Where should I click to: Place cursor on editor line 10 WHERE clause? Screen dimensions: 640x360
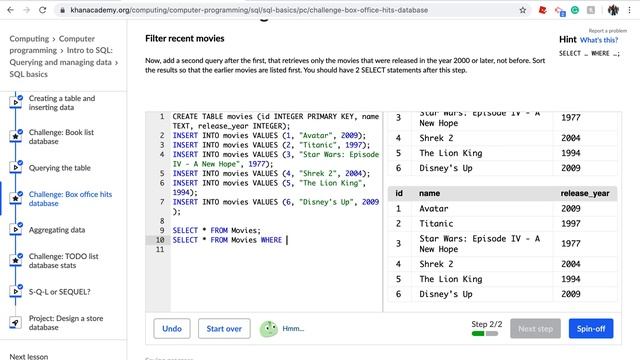point(271,240)
